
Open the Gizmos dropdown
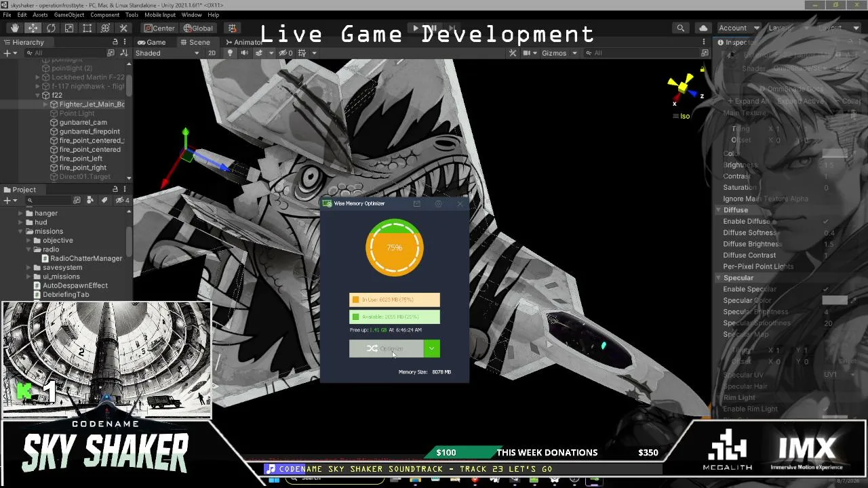point(559,53)
